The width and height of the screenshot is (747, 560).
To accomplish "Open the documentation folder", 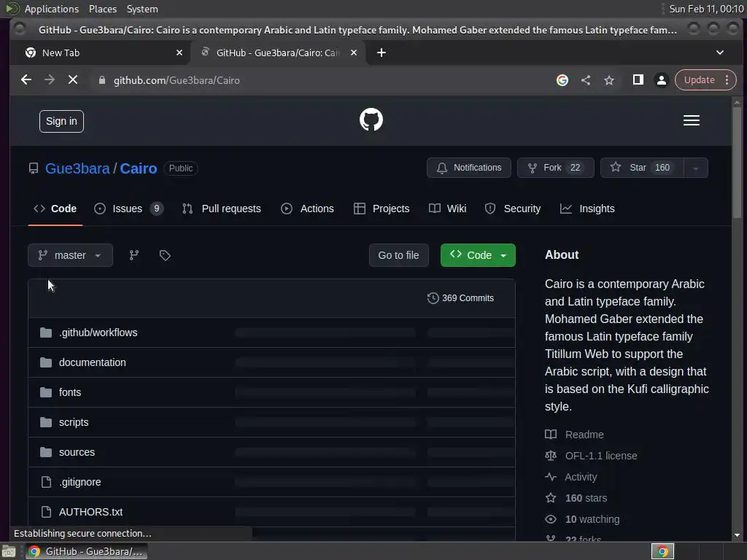I will point(93,362).
